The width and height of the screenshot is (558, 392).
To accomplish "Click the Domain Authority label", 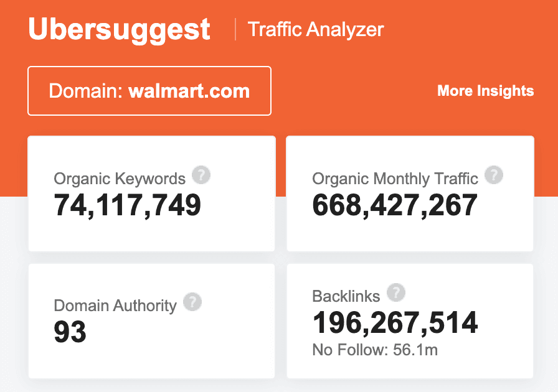I will click(x=115, y=306).
